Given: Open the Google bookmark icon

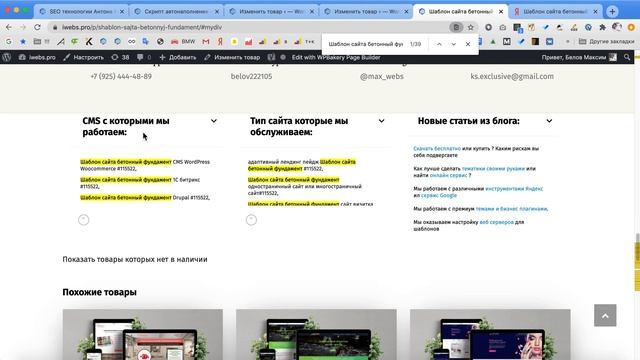Looking at the screenshot, I should click(9, 41).
